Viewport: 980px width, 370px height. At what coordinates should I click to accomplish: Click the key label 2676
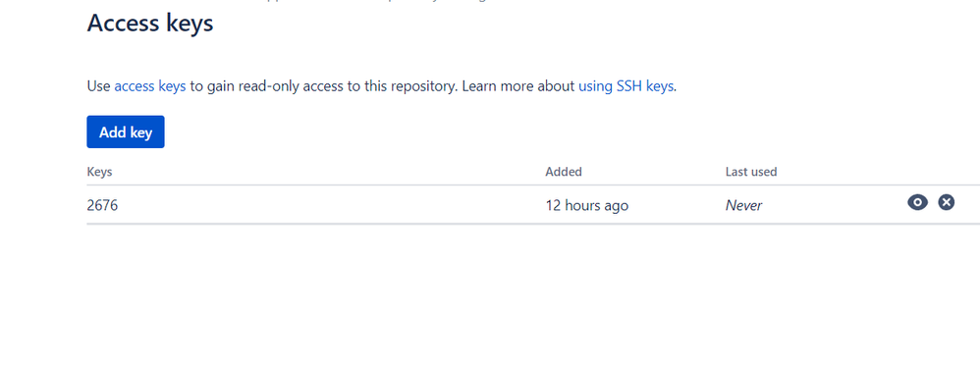(102, 205)
